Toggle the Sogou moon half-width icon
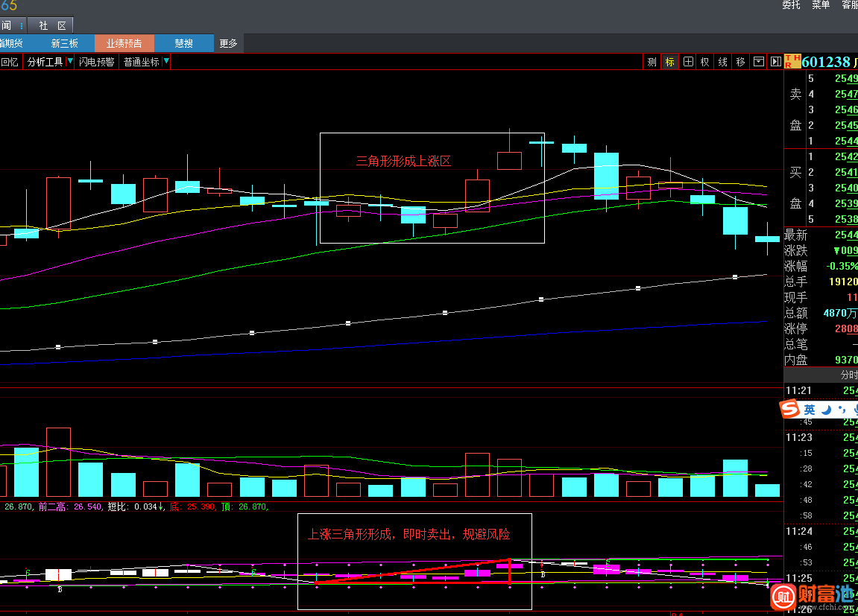Viewport: 858px width, 616px height. [826, 410]
